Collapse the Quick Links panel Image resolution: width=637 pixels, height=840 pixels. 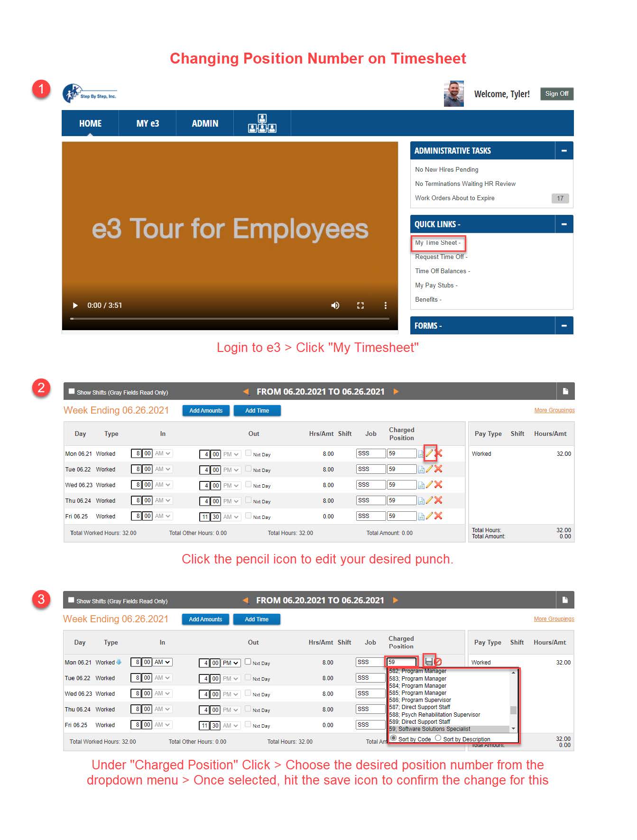564,224
